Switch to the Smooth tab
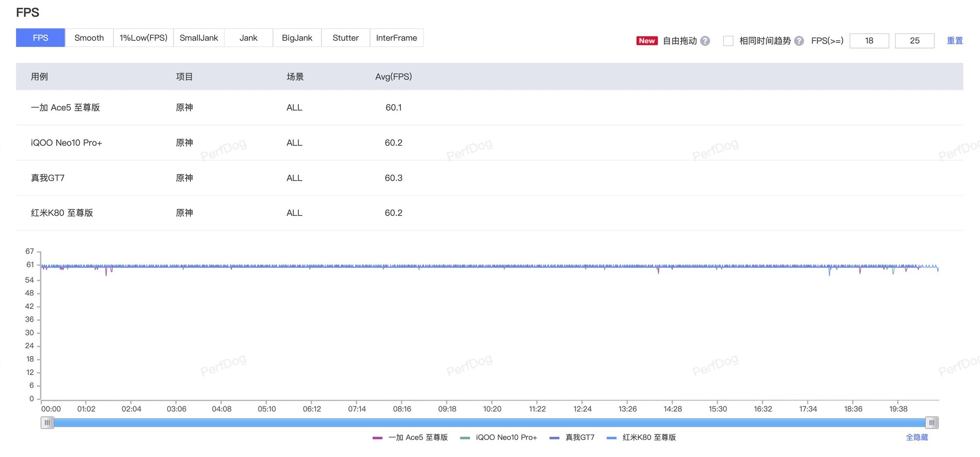 pyautogui.click(x=89, y=38)
